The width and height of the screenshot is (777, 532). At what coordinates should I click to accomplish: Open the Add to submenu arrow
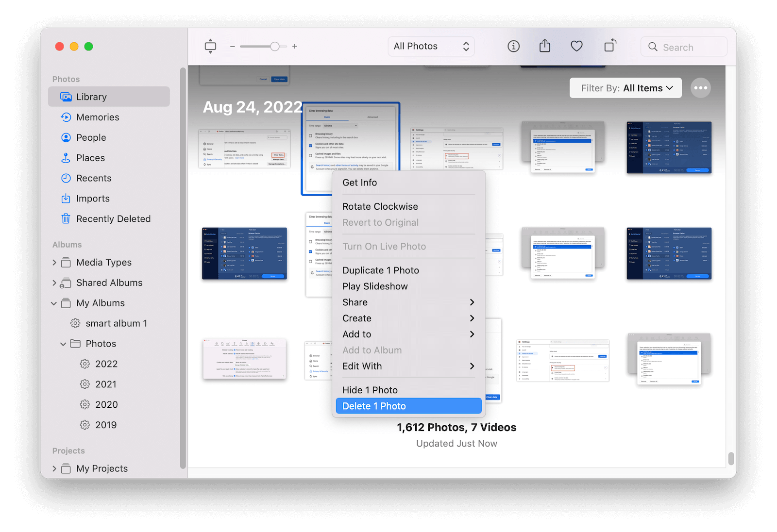(x=472, y=334)
